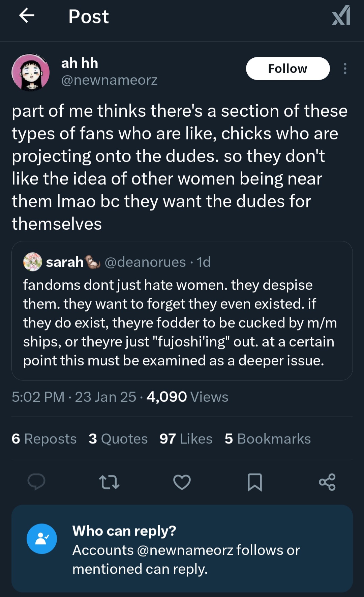The height and width of the screenshot is (597, 364).
Task: Open the Grok xAI icon
Action: coord(341,16)
